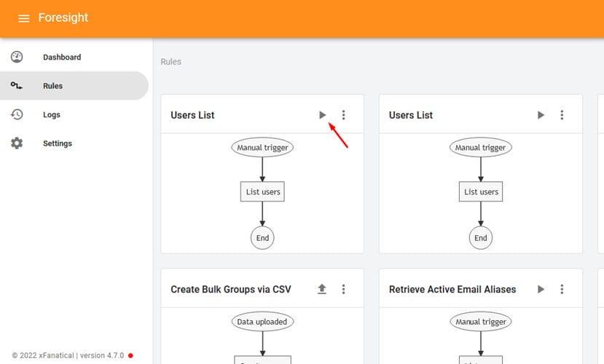Select End node in second Users List
Screen dimensions: 604x364
[x=481, y=238]
